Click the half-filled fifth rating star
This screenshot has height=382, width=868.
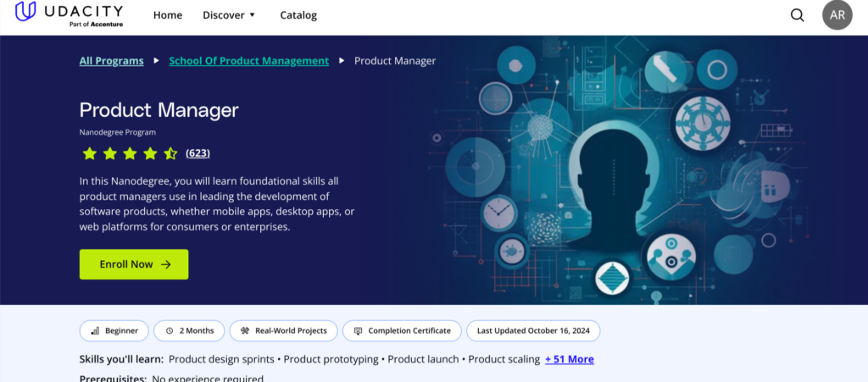(170, 153)
